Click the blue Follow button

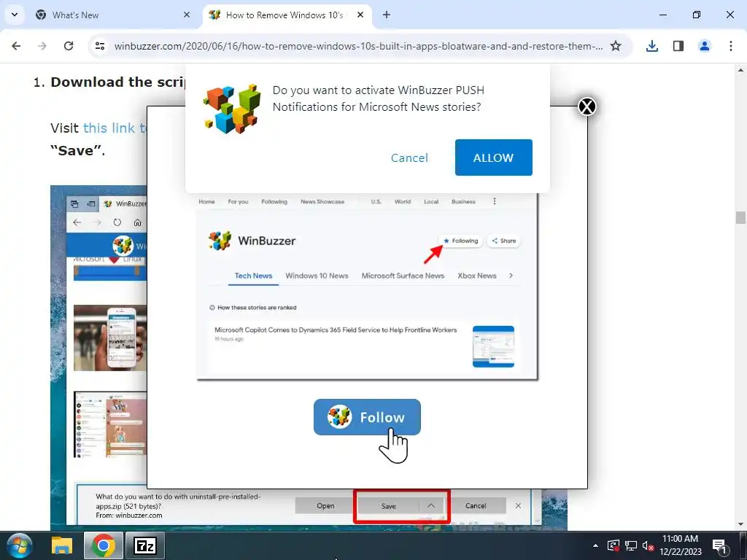pyautogui.click(x=367, y=417)
